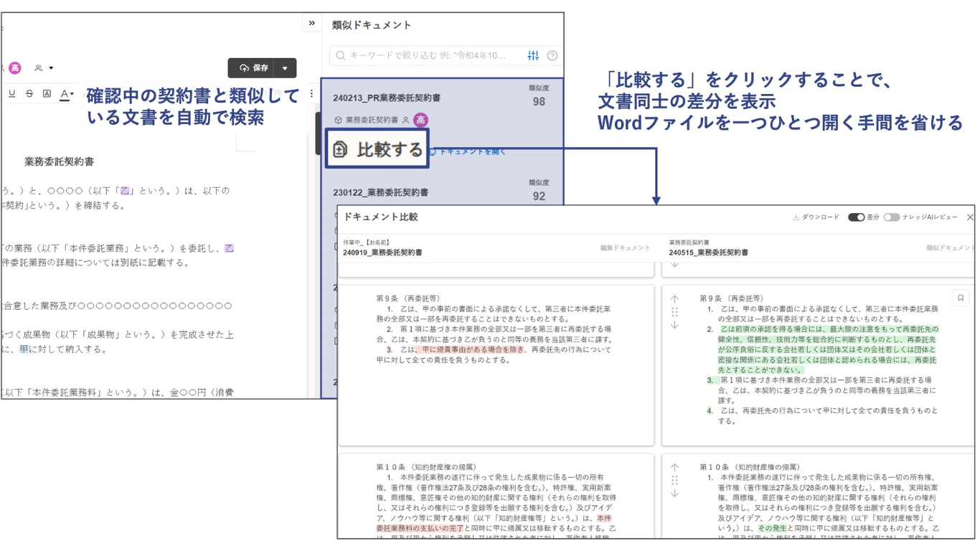Click the ダウンロード button
The image size is (980, 551).
(x=816, y=217)
